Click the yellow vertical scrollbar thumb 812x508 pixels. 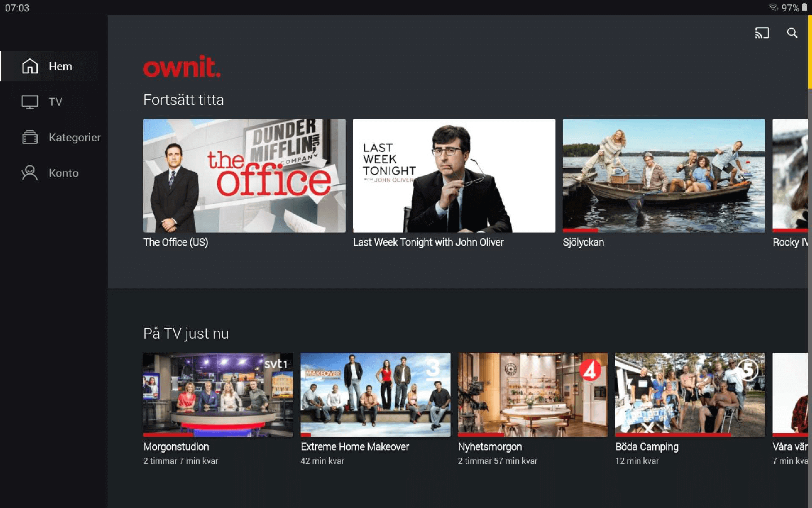click(810, 52)
